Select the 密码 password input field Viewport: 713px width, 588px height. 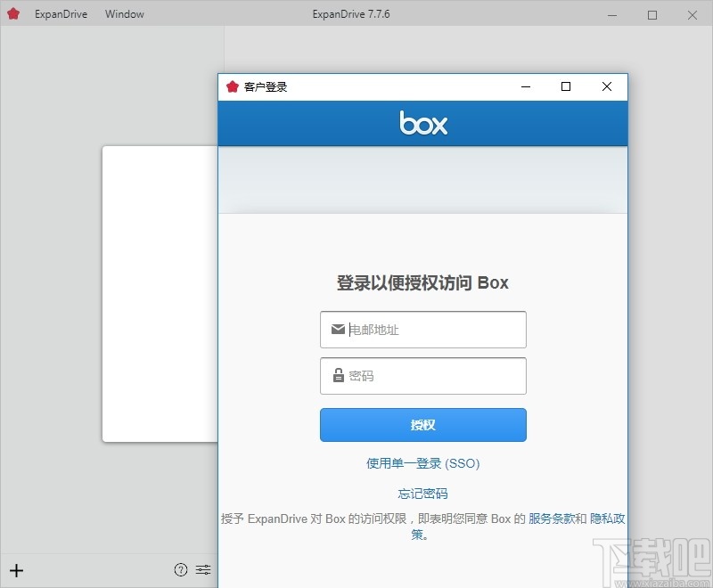click(x=423, y=376)
